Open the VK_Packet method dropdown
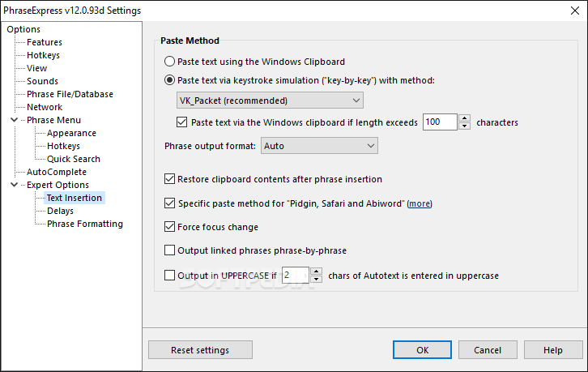Screen dimensions: 588x372 pyautogui.click(x=270, y=100)
